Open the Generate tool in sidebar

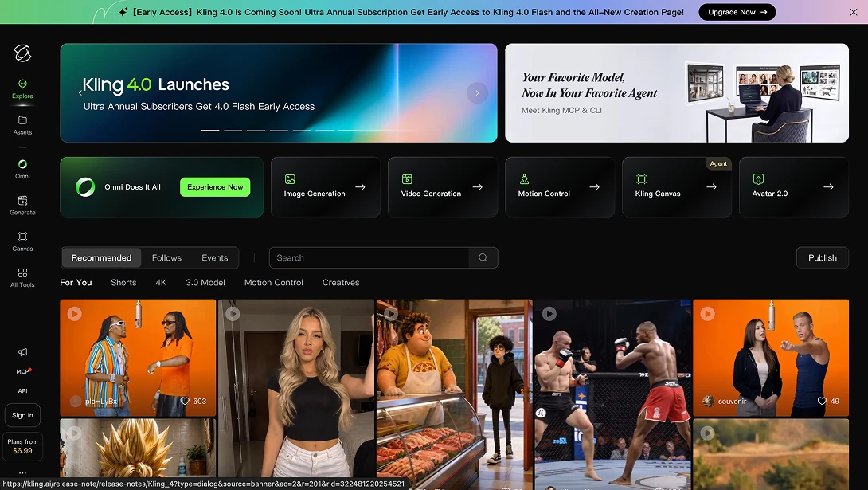coord(23,201)
